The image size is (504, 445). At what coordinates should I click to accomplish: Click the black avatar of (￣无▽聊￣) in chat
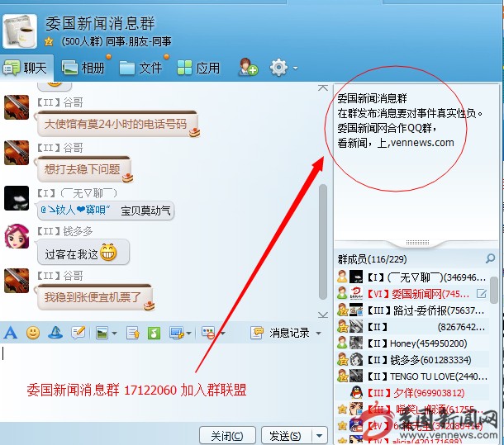click(x=17, y=198)
